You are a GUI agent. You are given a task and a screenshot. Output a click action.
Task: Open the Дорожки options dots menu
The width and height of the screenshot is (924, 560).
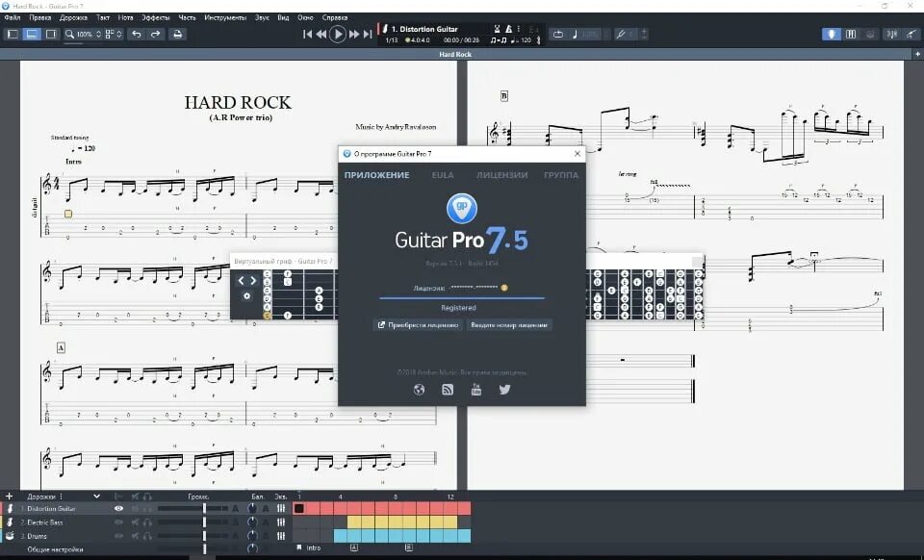[62, 496]
